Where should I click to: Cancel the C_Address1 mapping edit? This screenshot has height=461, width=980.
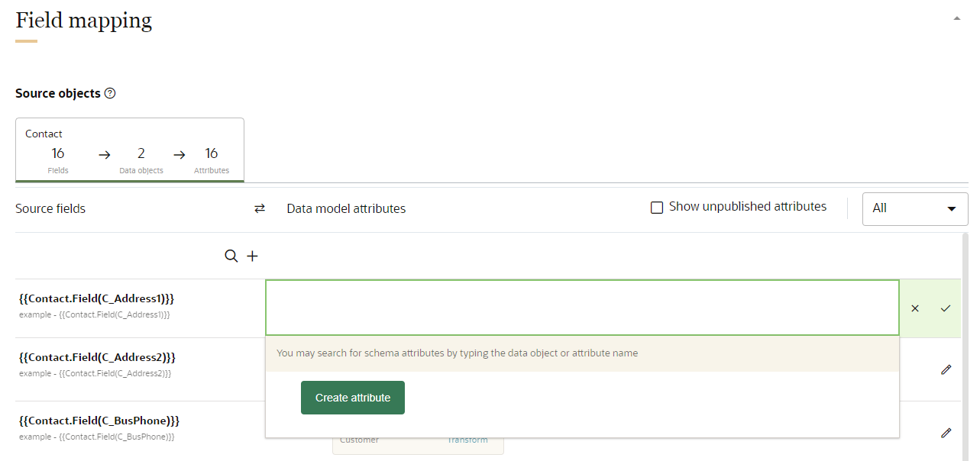click(x=915, y=308)
